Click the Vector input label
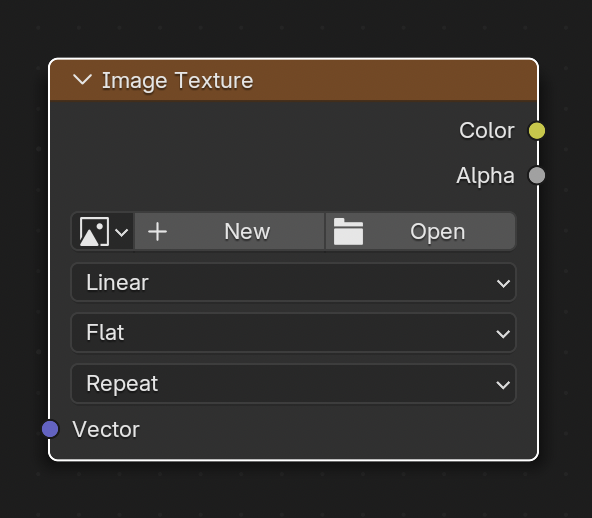The width and height of the screenshot is (592, 518). [x=106, y=429]
